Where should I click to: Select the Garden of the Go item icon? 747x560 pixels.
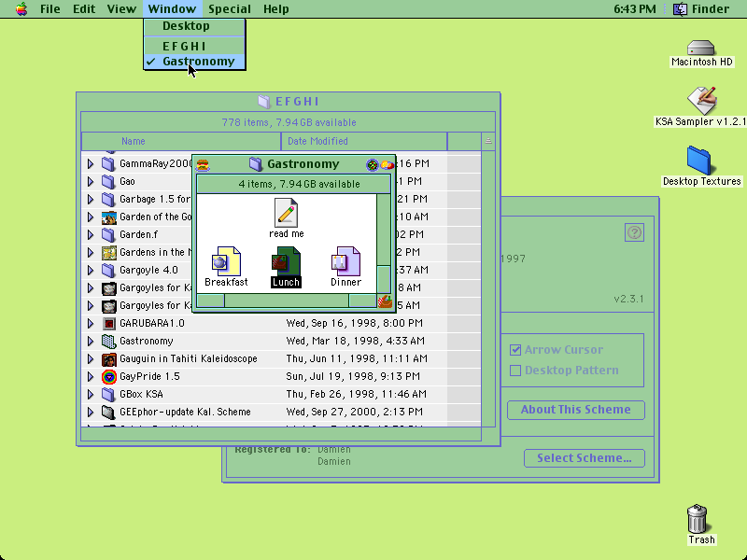109,217
